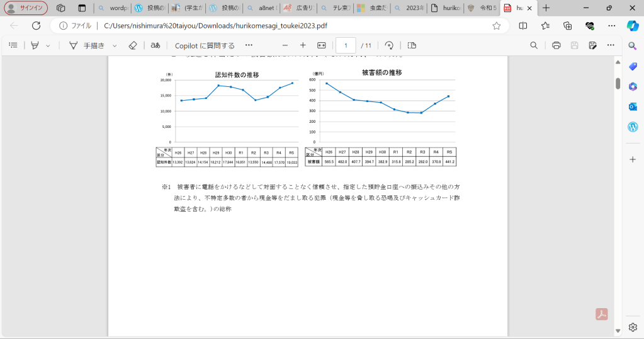Open the table of contents panel
Image resolution: width=644 pixels, height=339 pixels.
13,45
